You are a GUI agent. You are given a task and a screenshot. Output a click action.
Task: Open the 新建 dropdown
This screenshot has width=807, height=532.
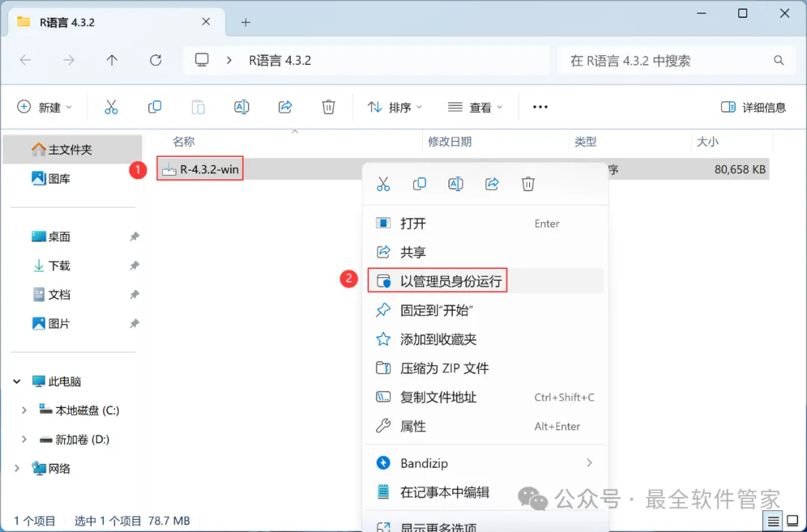pyautogui.click(x=44, y=107)
